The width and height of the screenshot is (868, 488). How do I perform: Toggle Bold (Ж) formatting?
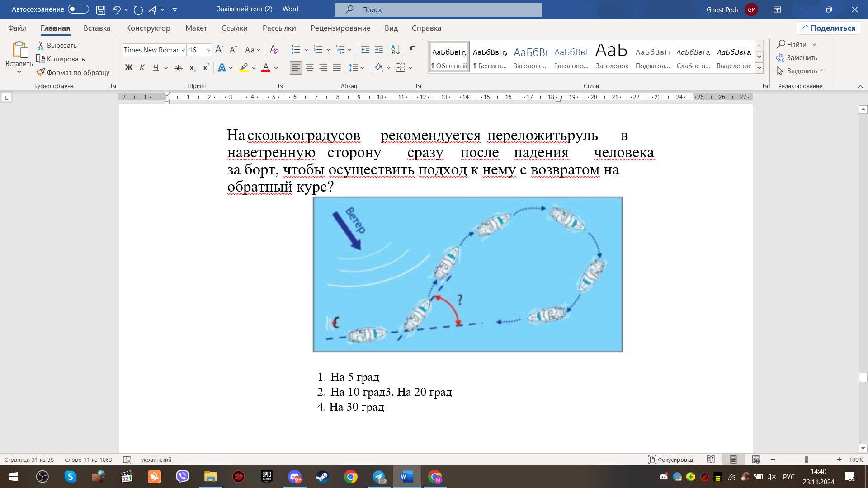point(129,68)
